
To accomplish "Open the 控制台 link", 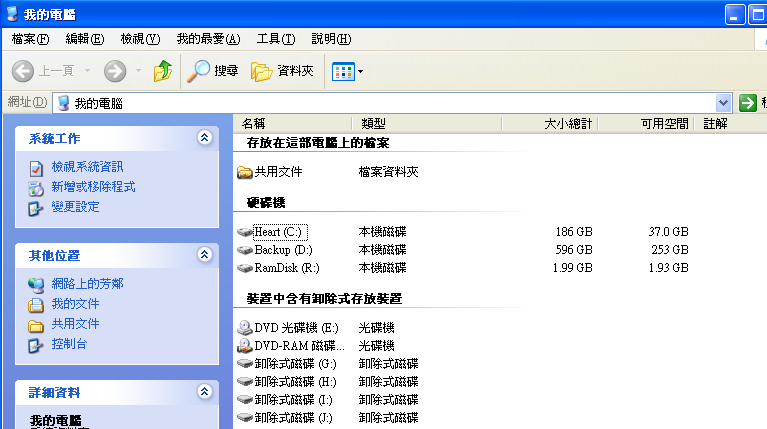I will pyautogui.click(x=69, y=344).
